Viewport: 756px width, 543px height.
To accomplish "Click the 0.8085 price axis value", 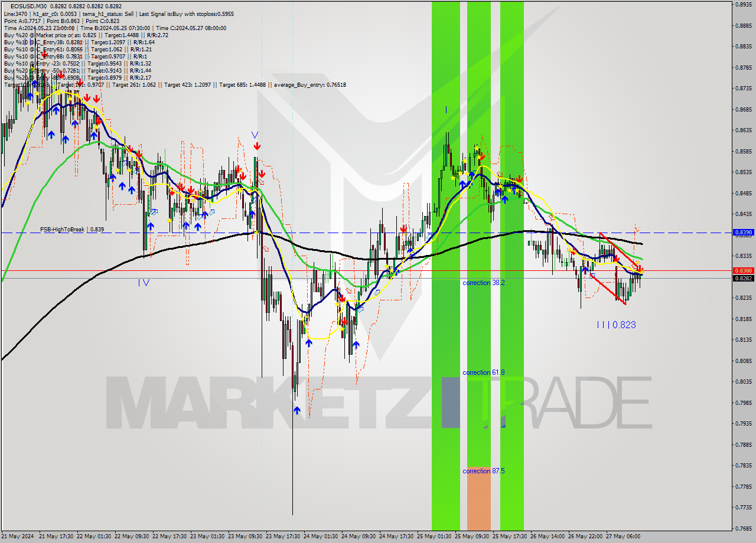I will (x=743, y=361).
